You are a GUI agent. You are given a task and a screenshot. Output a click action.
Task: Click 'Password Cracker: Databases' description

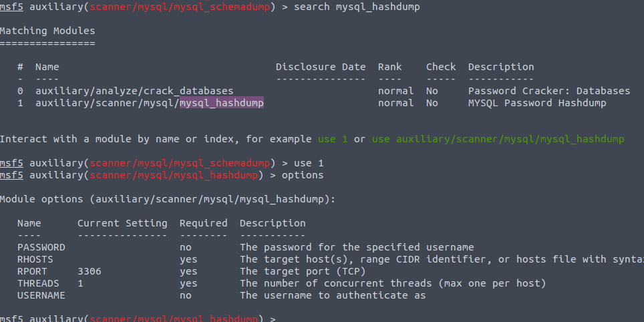pyautogui.click(x=549, y=91)
